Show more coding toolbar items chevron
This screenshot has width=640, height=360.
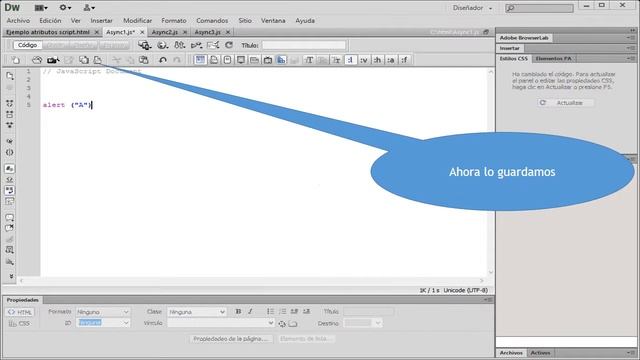pos(11,276)
